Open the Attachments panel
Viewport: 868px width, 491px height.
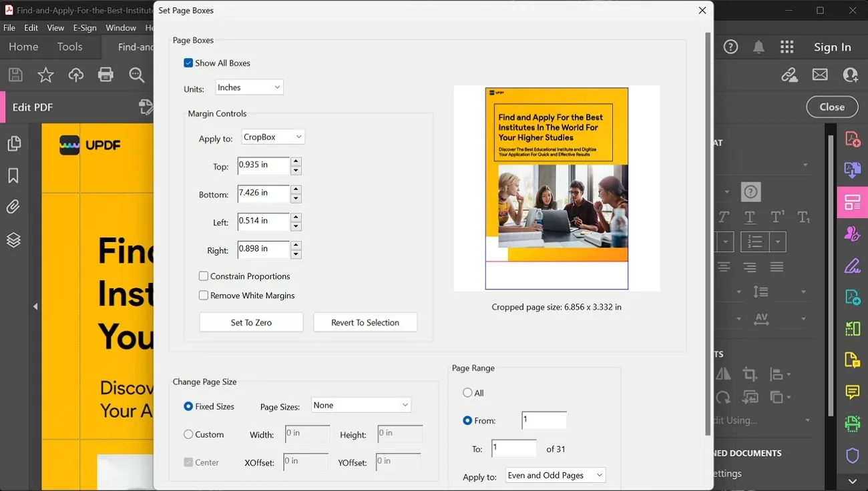point(13,206)
